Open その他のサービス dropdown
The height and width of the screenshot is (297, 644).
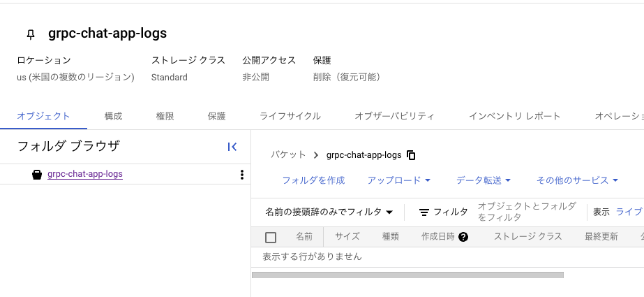577,180
